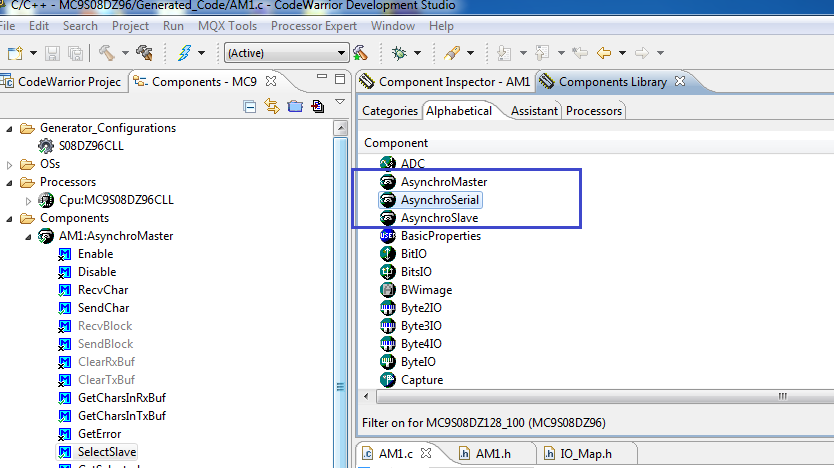Select the BasicProperties user component icon
834x468 pixels.
388,236
